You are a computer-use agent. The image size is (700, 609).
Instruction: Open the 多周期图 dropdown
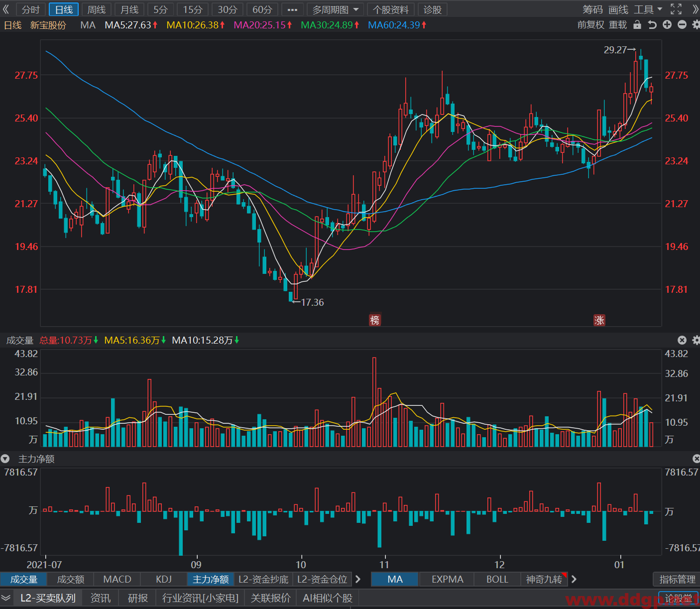pyautogui.click(x=335, y=9)
